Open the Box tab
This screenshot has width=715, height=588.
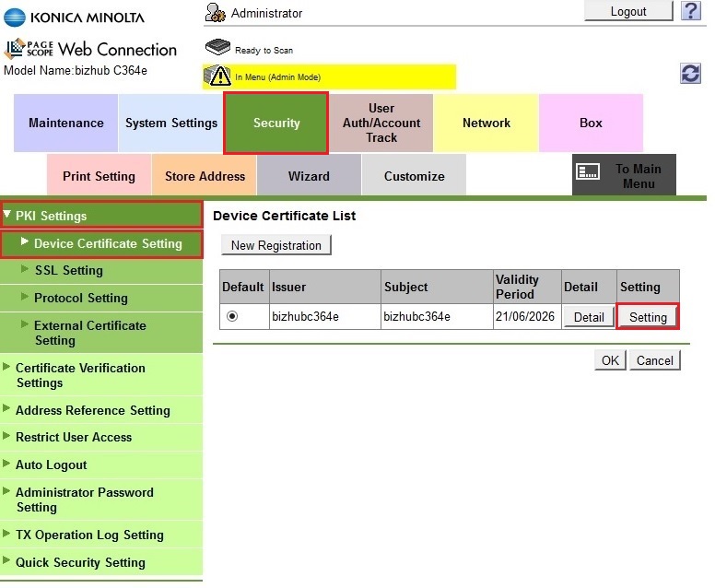(591, 123)
